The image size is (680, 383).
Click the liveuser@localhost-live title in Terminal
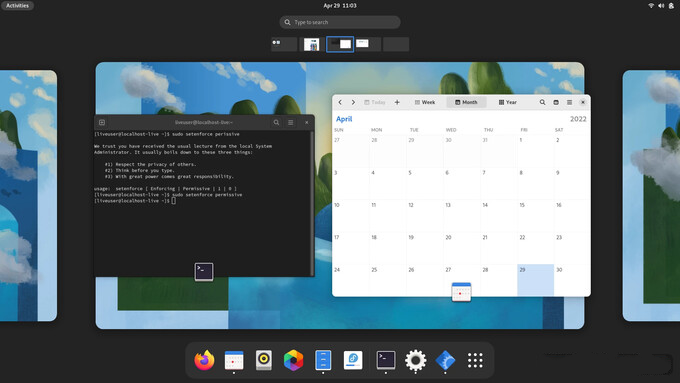pos(204,123)
